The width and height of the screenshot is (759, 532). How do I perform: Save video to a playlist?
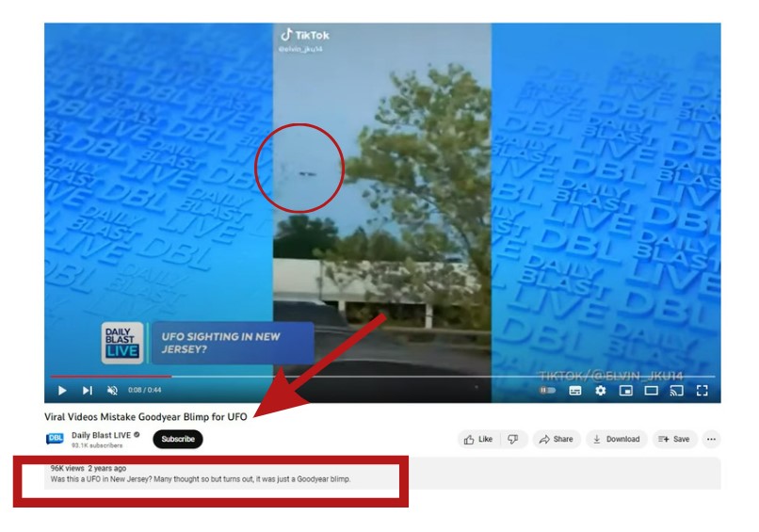[x=673, y=439]
